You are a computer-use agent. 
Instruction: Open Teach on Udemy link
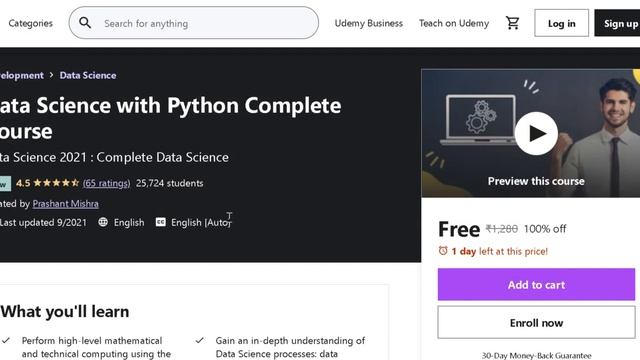pos(454,23)
